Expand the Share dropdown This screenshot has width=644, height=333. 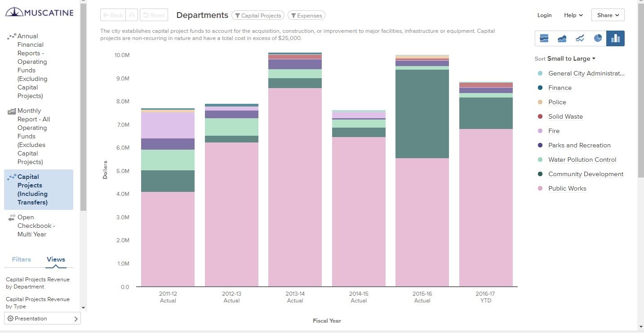[x=607, y=15]
